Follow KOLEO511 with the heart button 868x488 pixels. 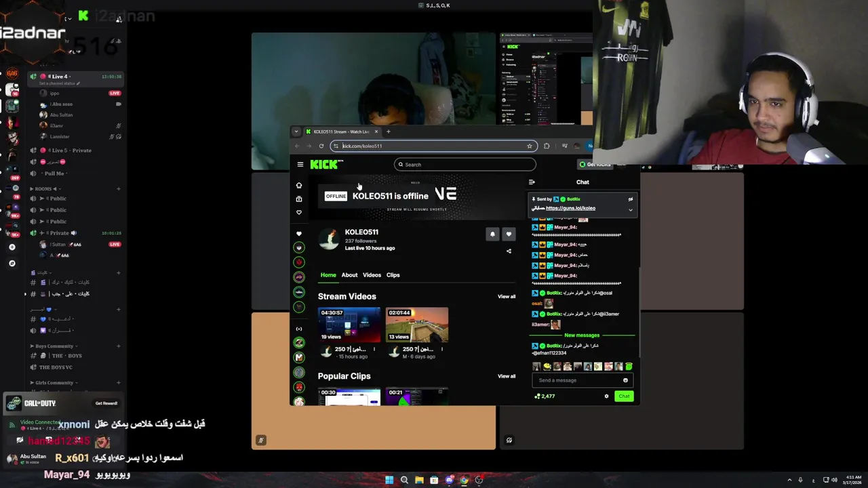coord(509,234)
